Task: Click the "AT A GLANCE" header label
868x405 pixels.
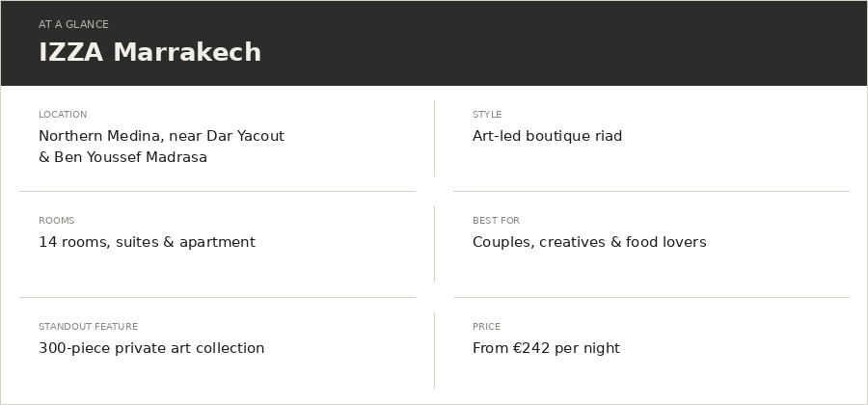Action: [73, 24]
